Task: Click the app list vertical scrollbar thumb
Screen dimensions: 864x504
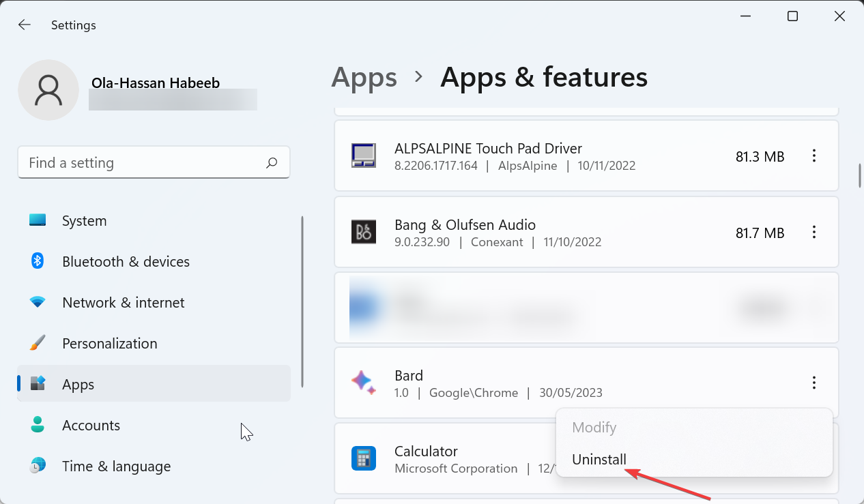Action: (x=859, y=175)
